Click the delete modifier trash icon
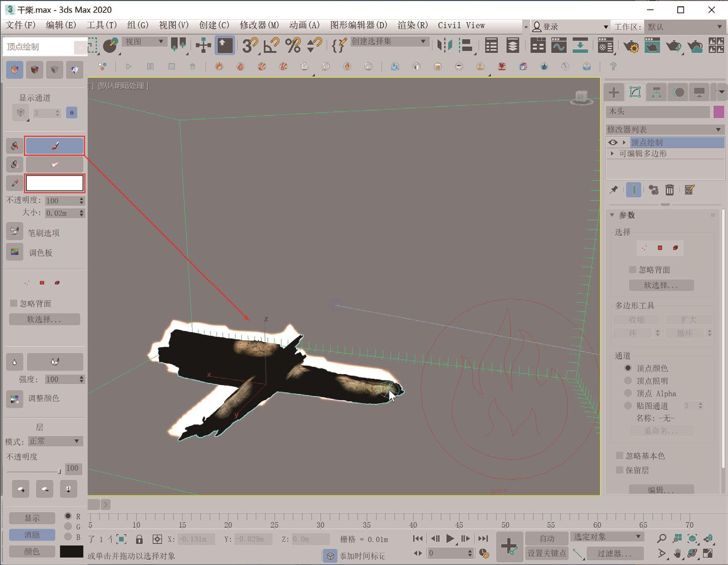Screen dimensions: 728x565 point(670,190)
